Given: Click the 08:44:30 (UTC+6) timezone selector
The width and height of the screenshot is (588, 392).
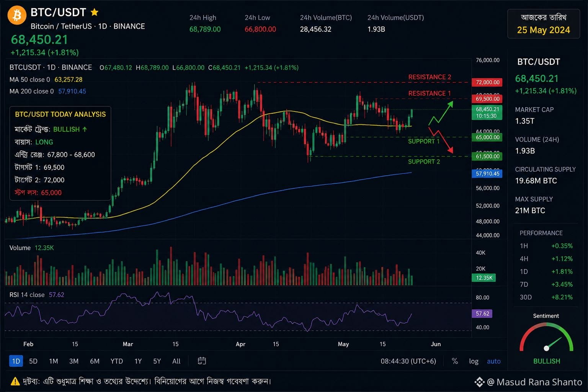Looking at the screenshot, I should (x=408, y=361).
